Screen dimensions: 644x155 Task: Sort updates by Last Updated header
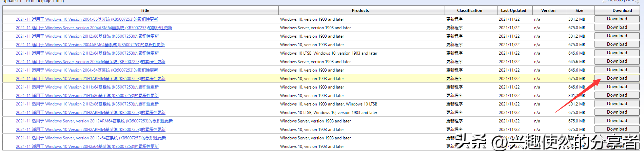(x=513, y=11)
